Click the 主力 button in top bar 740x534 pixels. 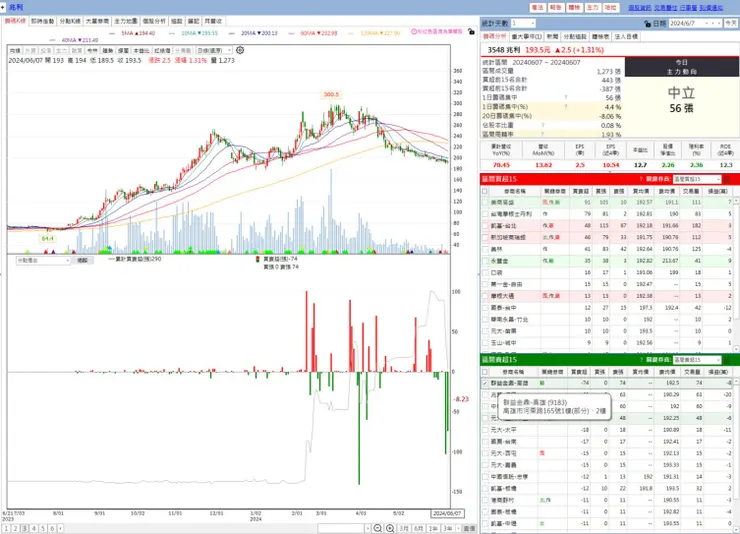pyautogui.click(x=593, y=8)
